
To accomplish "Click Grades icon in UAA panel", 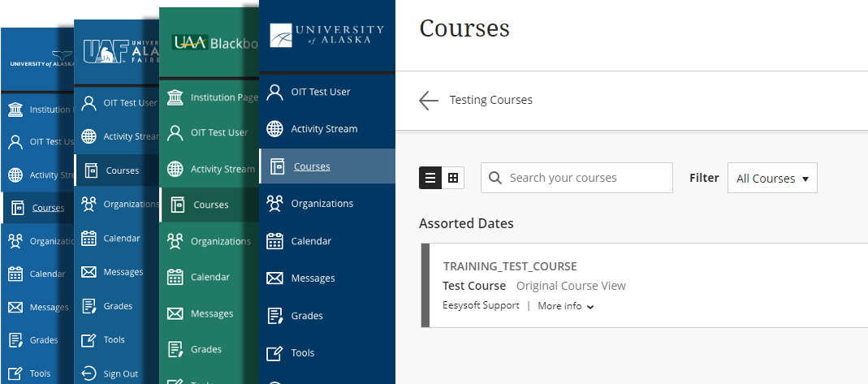I will point(175,350).
